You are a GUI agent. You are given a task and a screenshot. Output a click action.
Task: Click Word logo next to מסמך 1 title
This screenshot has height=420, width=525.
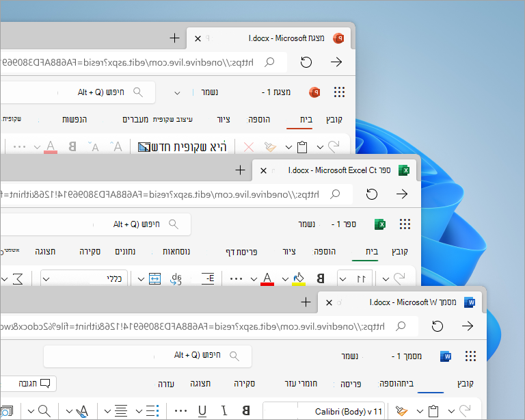(446, 356)
